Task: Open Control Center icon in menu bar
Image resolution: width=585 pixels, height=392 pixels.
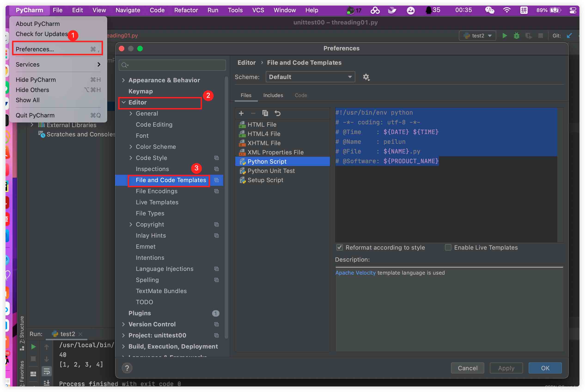Action: click(573, 10)
